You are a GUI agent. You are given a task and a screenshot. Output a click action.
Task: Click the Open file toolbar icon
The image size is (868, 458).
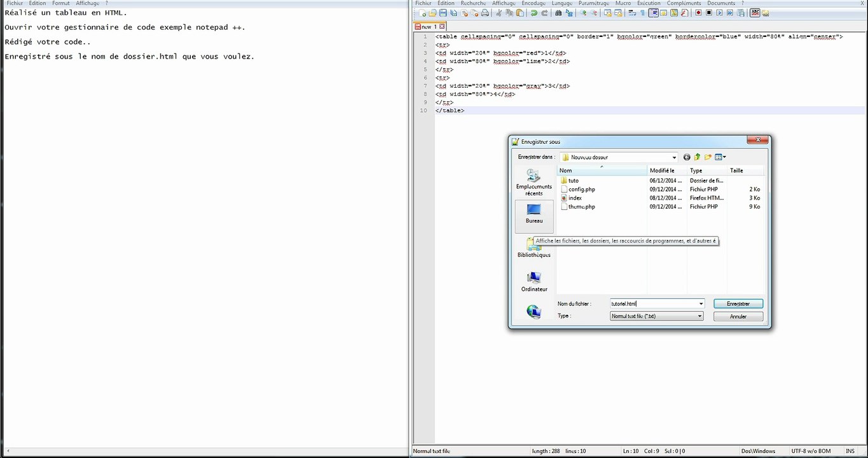click(x=432, y=13)
